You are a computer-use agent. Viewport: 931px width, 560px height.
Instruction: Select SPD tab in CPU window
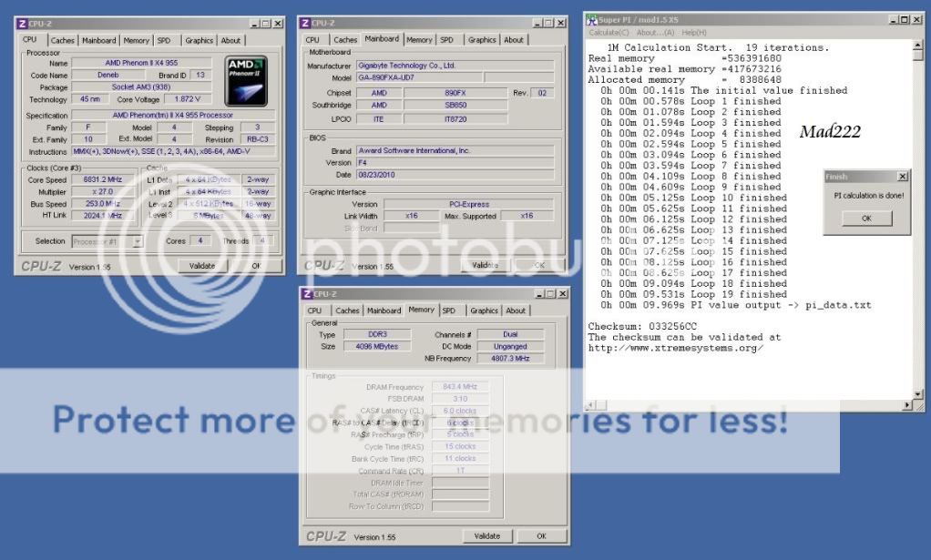[164, 40]
